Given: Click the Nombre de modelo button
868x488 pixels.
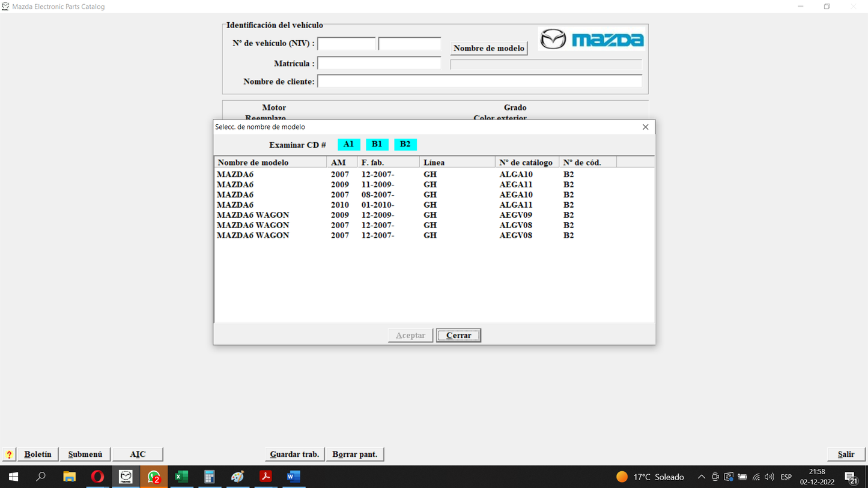Looking at the screenshot, I should pyautogui.click(x=489, y=48).
